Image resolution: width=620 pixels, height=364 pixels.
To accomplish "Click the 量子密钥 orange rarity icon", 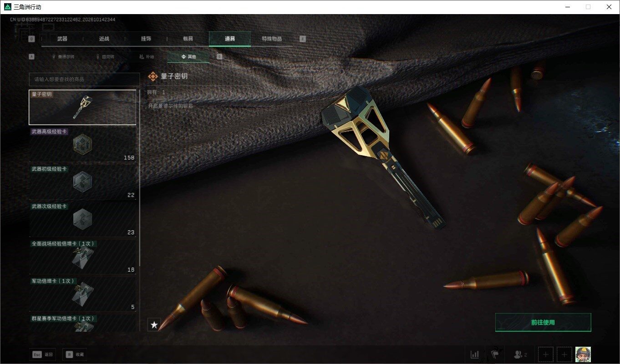I will pyautogui.click(x=152, y=76).
